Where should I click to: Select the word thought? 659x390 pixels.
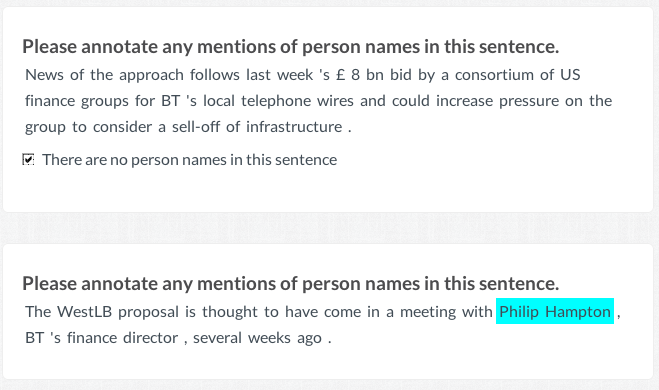[229, 312]
